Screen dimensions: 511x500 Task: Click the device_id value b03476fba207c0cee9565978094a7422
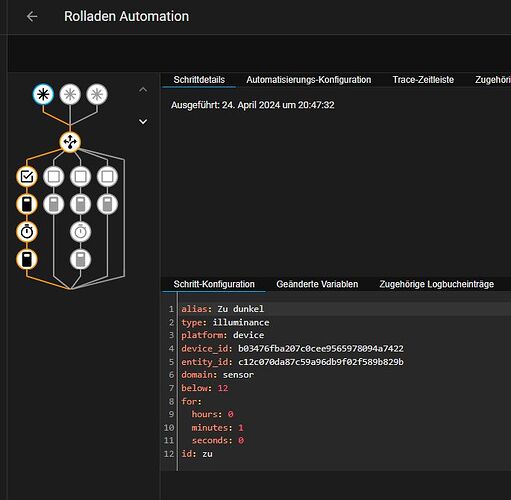321,349
